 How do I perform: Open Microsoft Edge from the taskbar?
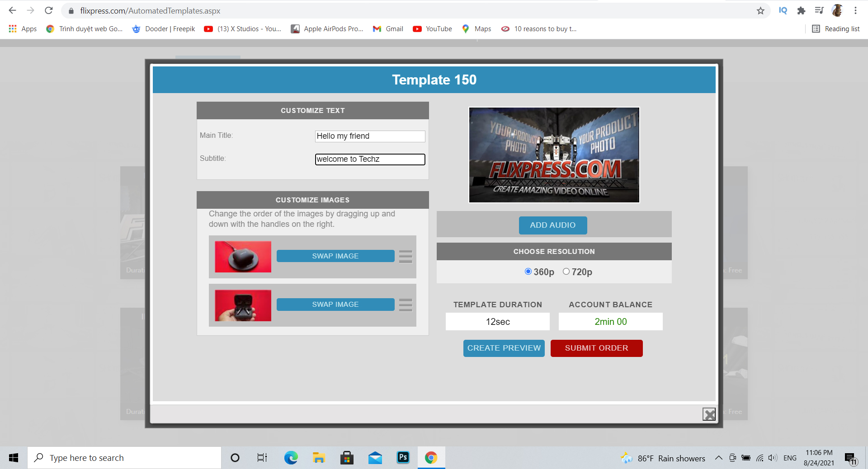coord(291,458)
